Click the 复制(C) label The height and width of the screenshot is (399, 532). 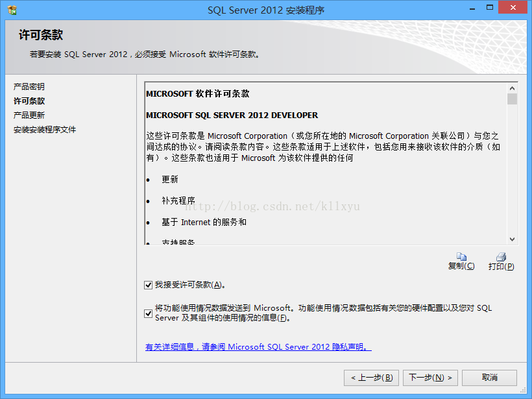click(x=461, y=266)
